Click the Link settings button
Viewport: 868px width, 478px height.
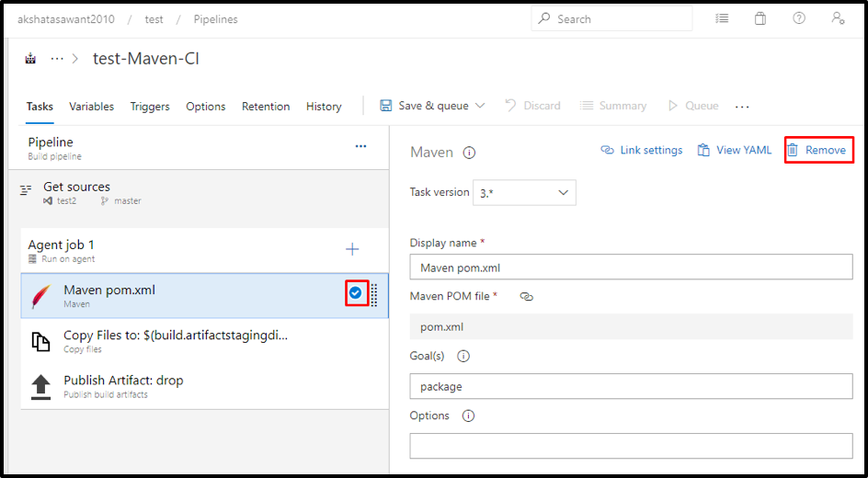[x=642, y=150]
